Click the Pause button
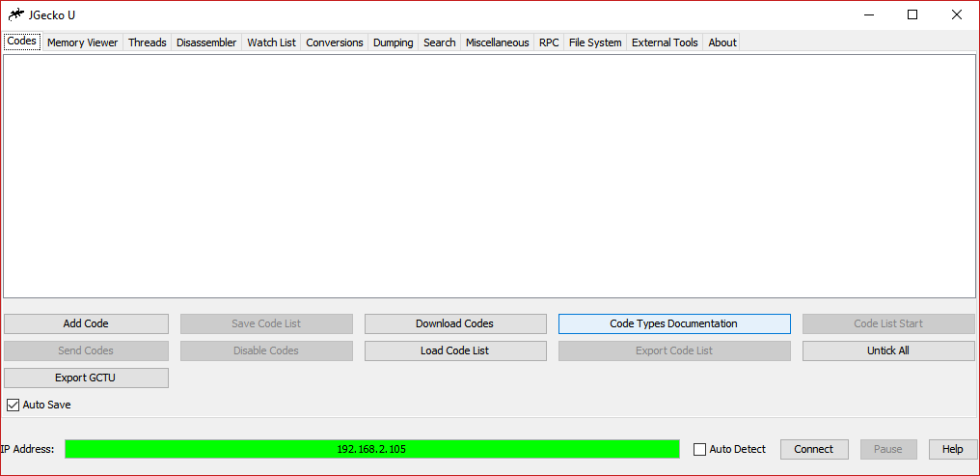This screenshot has height=476, width=980. click(x=888, y=449)
